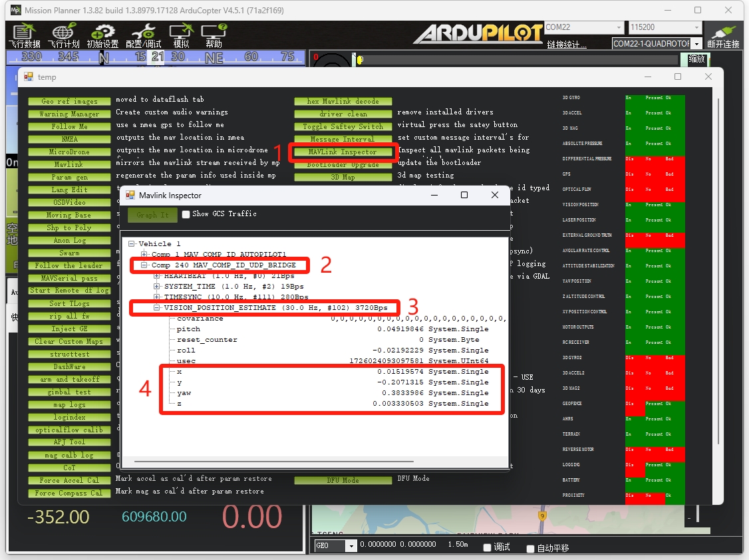Maximize the Mavlink Inspector window
Viewport: 749px width, 560px height.
[x=464, y=195]
